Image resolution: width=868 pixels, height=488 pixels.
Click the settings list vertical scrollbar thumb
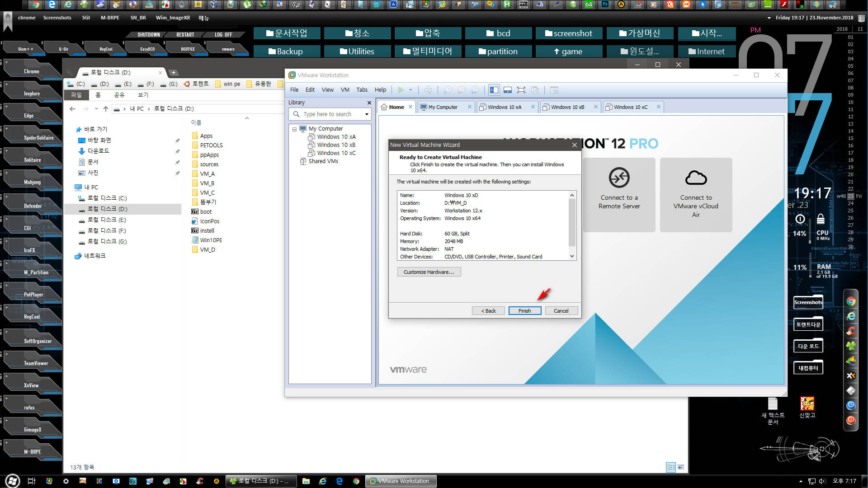pos(572,222)
